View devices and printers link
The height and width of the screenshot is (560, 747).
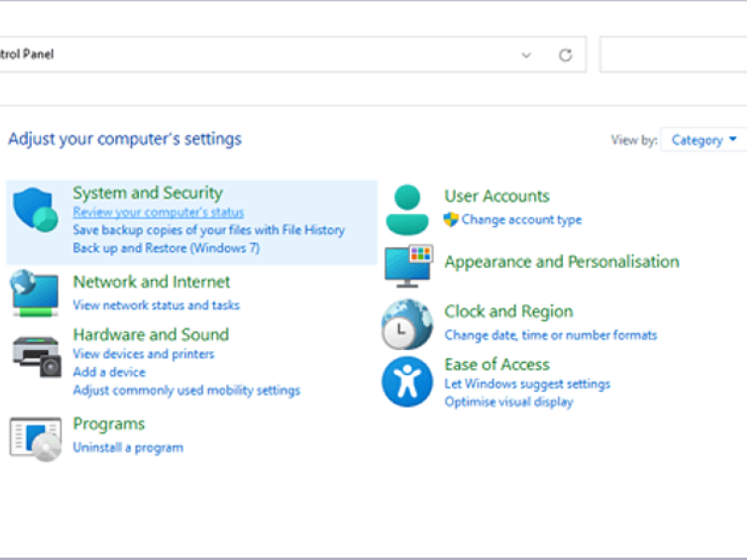[x=144, y=354]
